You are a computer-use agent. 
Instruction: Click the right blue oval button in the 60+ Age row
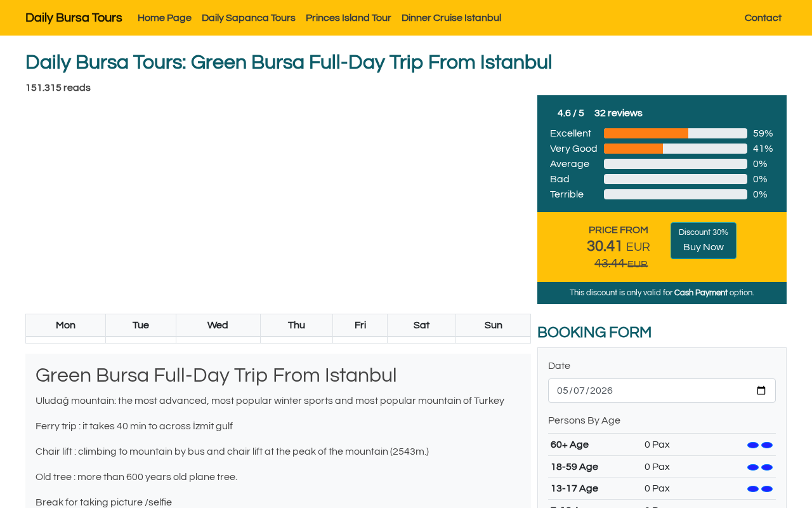click(767, 445)
